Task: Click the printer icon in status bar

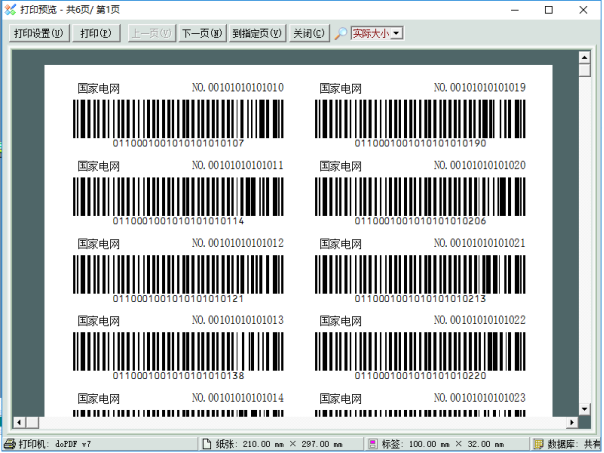Action: (x=10, y=444)
